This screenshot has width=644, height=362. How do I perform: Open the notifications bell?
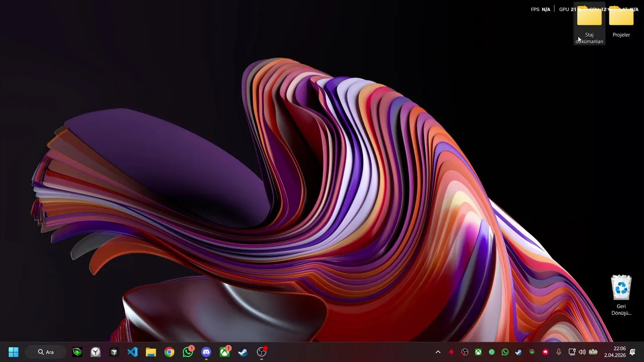click(x=632, y=352)
